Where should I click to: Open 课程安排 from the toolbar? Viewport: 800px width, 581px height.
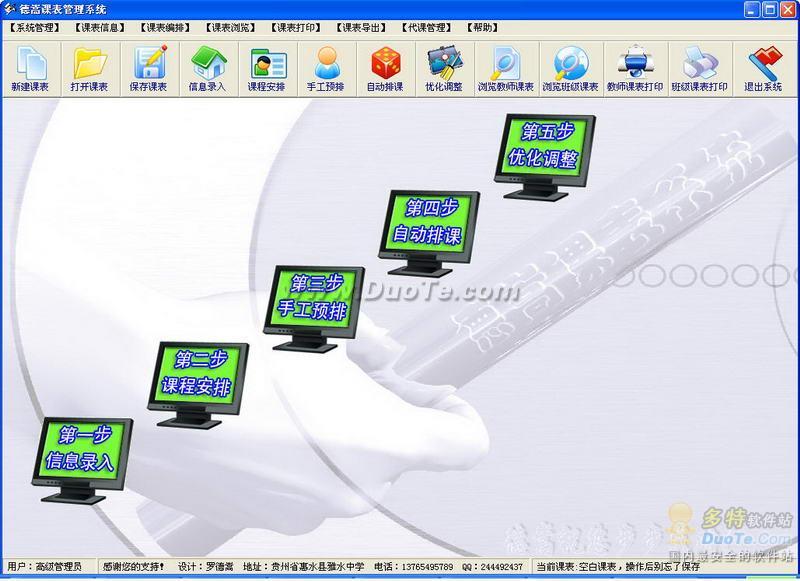(x=267, y=69)
